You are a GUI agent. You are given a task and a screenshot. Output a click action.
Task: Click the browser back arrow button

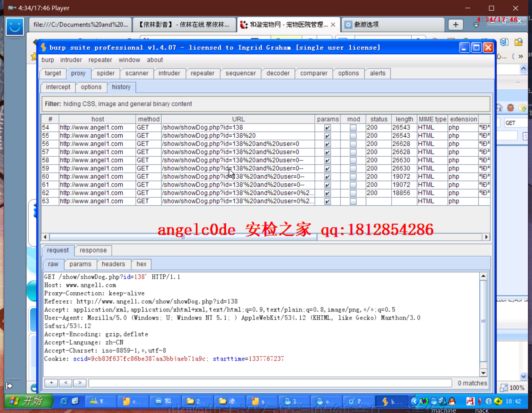pos(34,42)
